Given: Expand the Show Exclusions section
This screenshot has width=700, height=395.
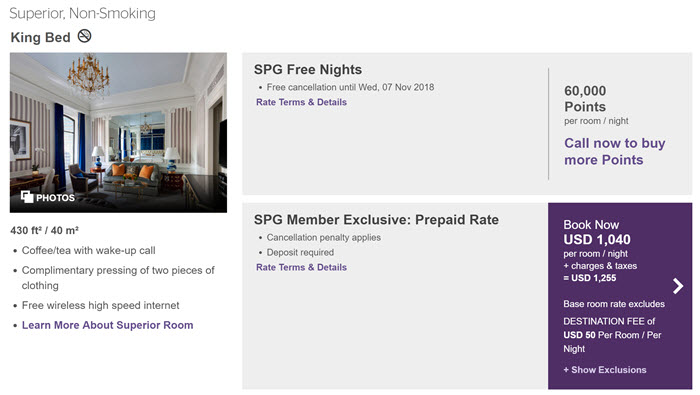Looking at the screenshot, I should pyautogui.click(x=605, y=370).
